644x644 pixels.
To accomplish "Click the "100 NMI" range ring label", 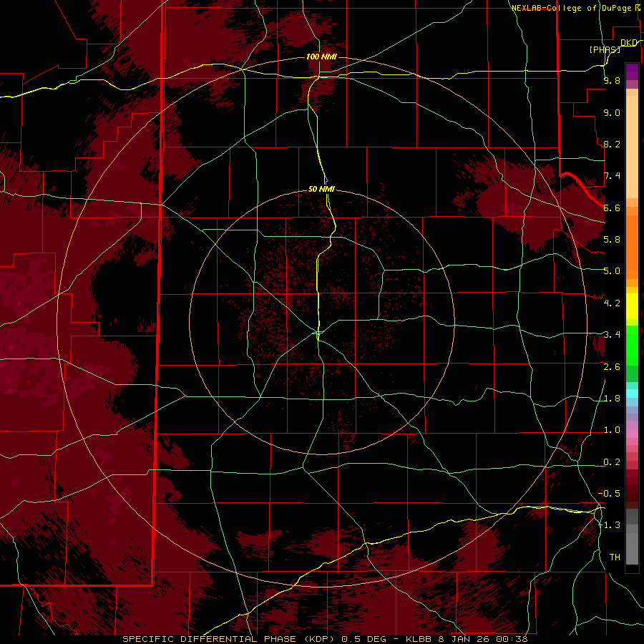I will point(321,57).
